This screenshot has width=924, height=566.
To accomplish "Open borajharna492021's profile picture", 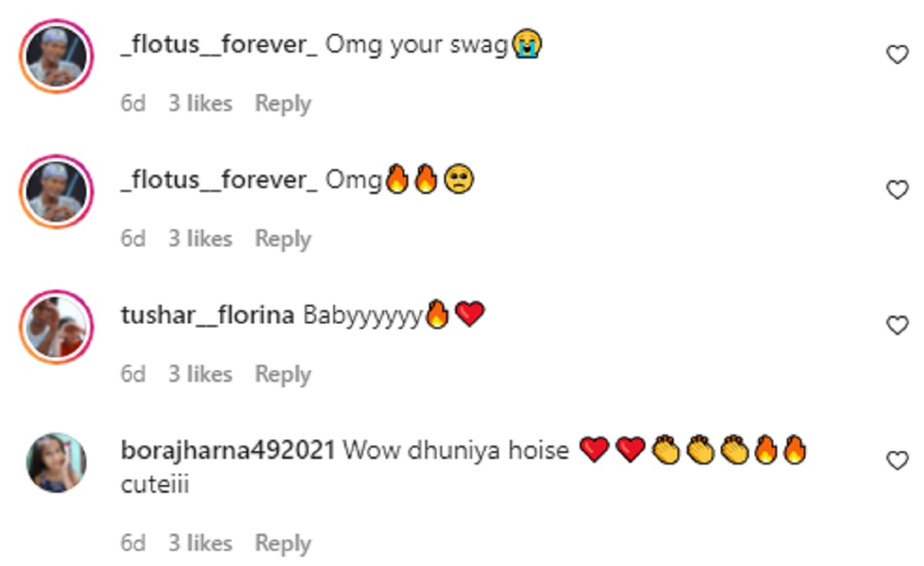I will tap(56, 461).
